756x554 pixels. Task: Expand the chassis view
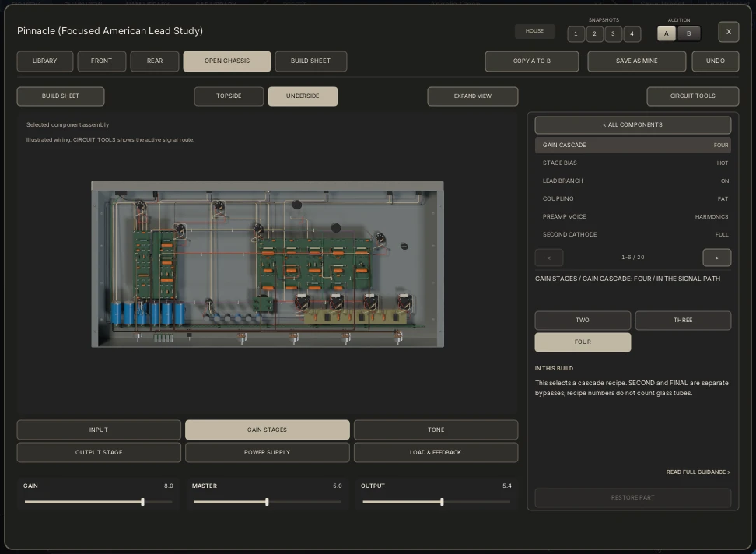(x=473, y=96)
